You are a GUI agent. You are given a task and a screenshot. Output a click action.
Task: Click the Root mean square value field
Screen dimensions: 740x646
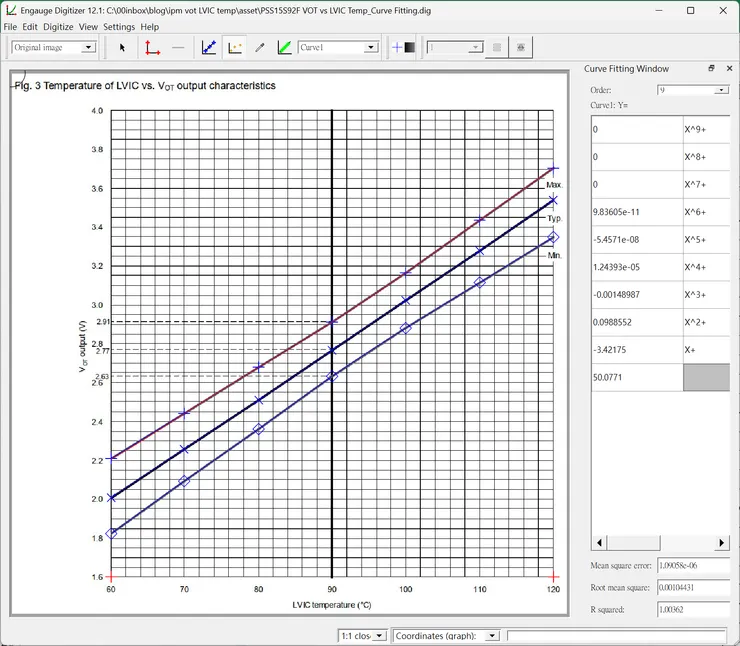[692, 587]
